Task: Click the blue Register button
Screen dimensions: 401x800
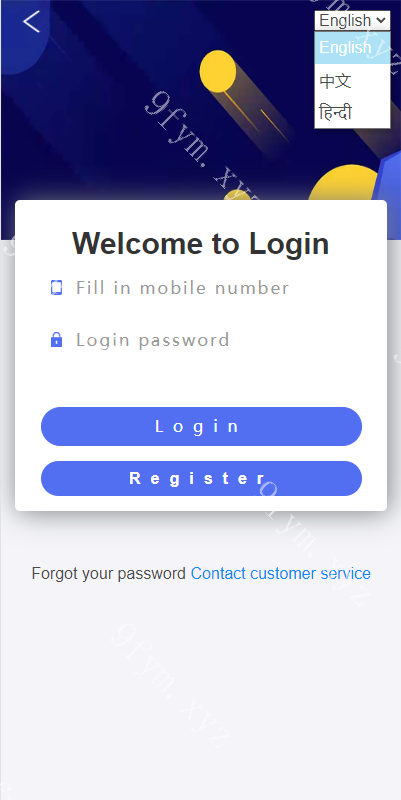Action: [x=202, y=479]
